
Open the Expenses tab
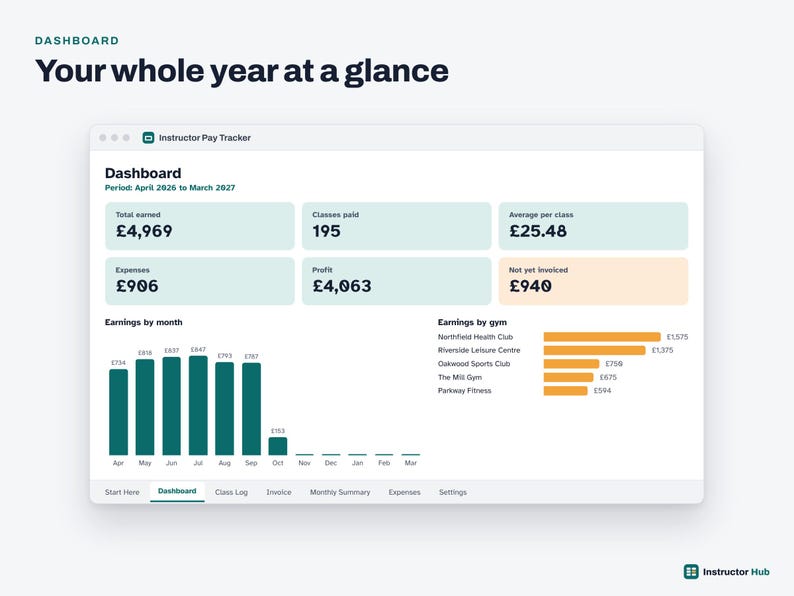(405, 492)
